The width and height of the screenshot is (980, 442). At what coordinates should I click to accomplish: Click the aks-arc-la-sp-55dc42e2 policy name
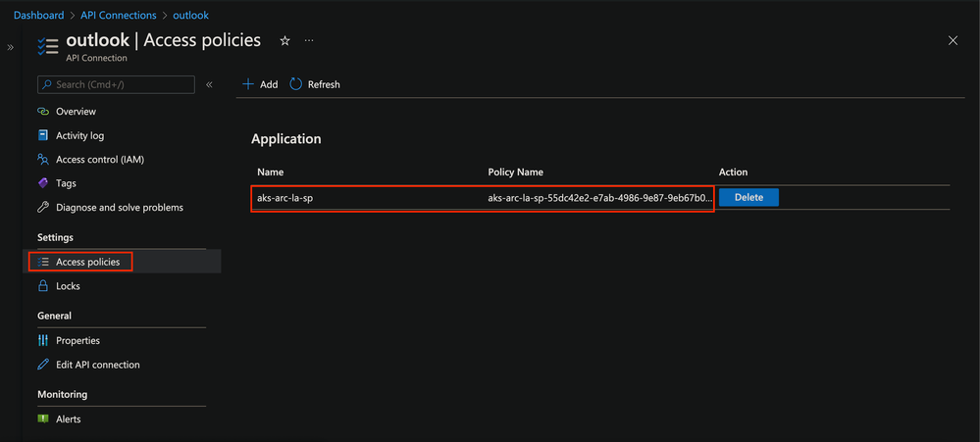pyautogui.click(x=600, y=198)
